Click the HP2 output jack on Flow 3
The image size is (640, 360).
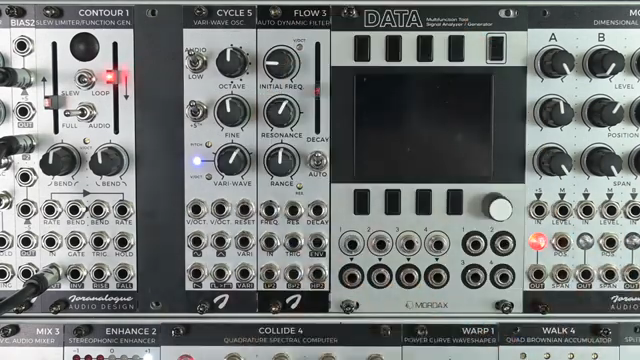click(x=317, y=273)
